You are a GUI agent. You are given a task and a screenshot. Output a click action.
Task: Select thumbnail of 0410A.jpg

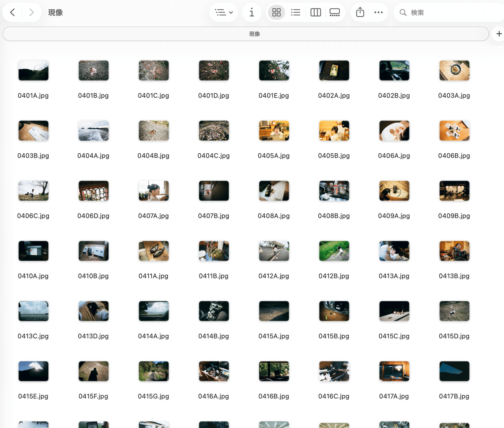coord(33,251)
